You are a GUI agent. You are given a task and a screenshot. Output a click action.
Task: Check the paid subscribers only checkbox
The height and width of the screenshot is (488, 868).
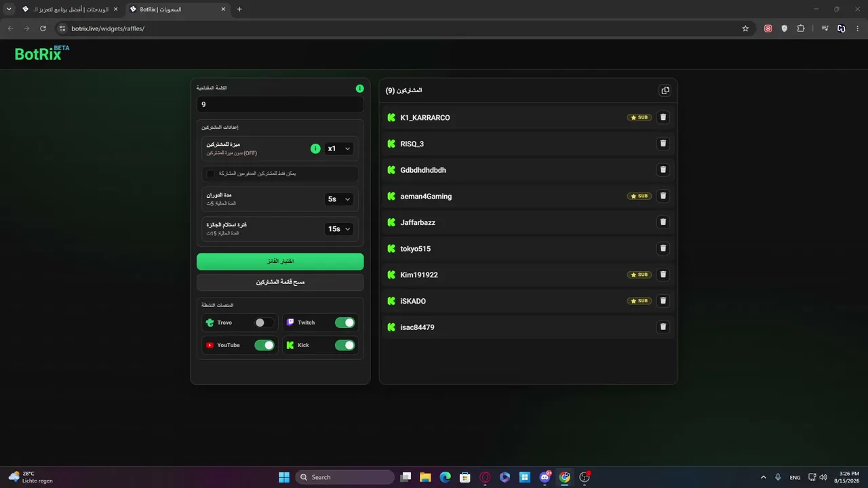click(x=211, y=174)
